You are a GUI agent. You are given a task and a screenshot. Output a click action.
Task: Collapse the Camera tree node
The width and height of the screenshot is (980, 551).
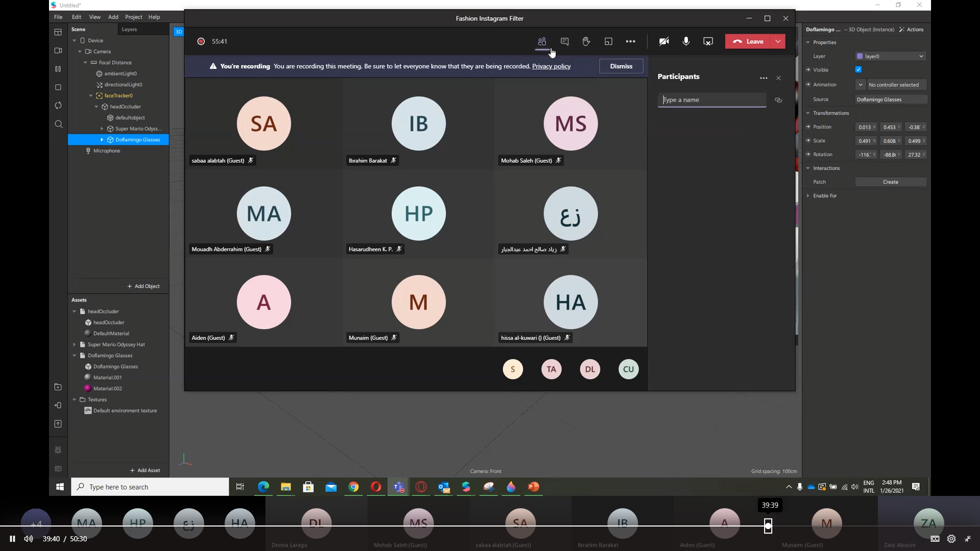pos(80,52)
